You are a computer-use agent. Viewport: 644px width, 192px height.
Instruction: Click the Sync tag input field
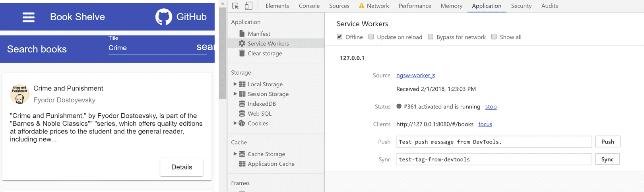point(494,159)
